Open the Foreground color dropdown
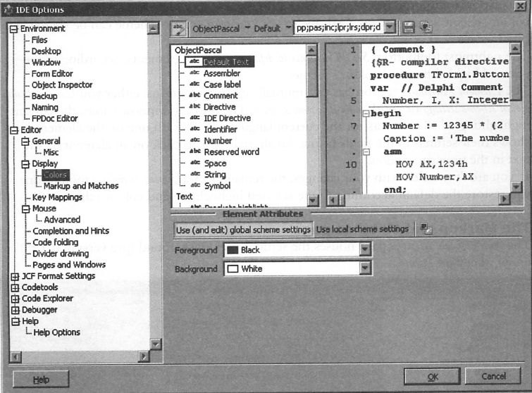532x393 pixels. 364,249
